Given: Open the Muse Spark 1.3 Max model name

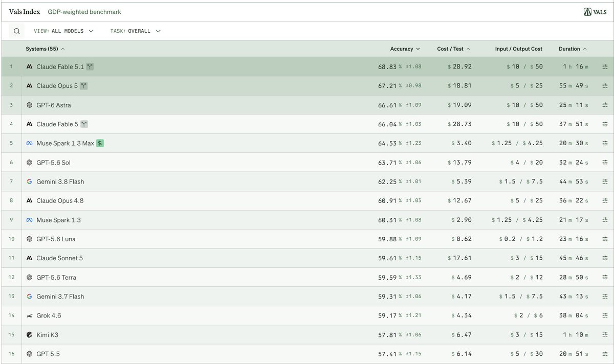Looking at the screenshot, I should [65, 144].
